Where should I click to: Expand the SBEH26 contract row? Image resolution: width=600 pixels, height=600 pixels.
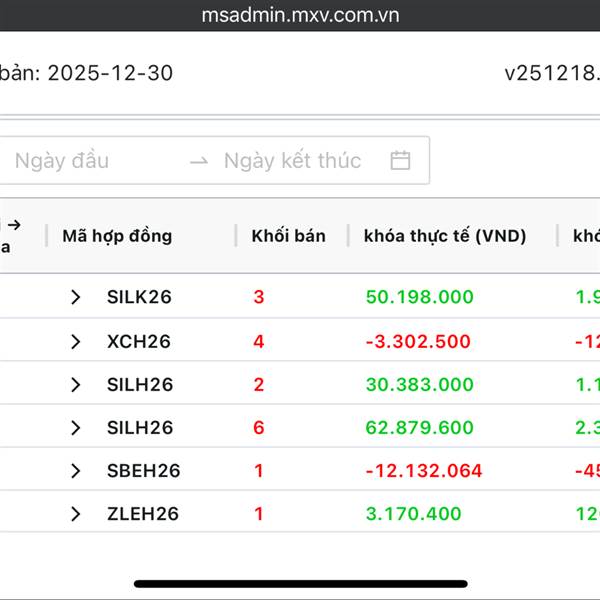(x=75, y=471)
